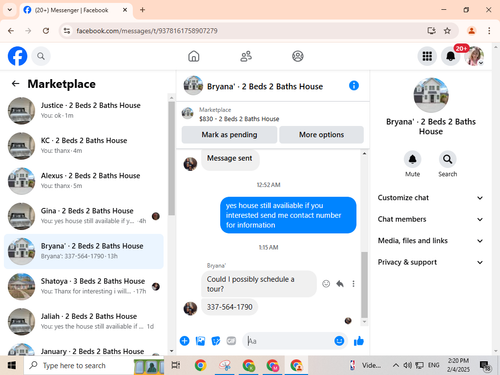Expand the Chat members section
The height and width of the screenshot is (375, 500).
430,219
